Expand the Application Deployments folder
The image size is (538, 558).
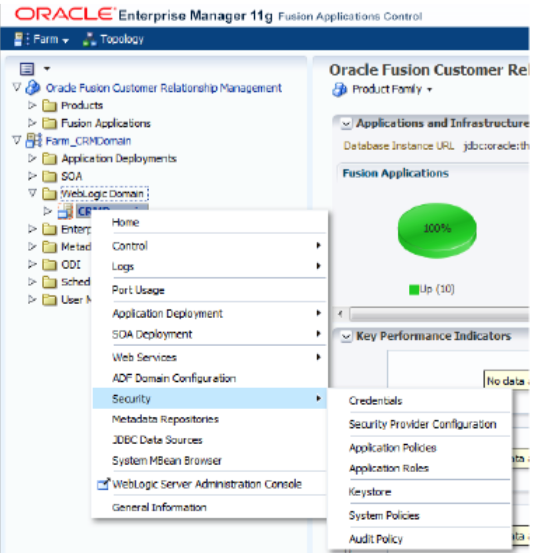click(x=32, y=158)
